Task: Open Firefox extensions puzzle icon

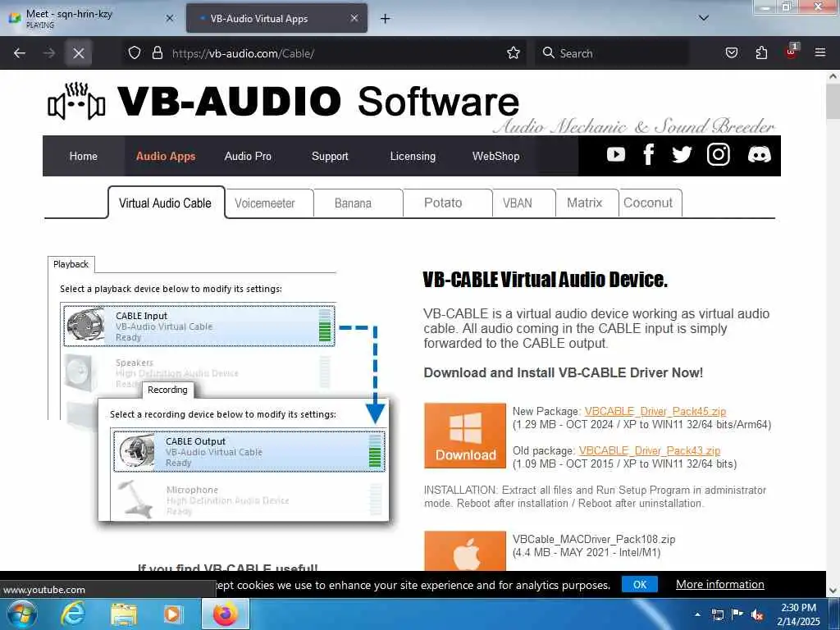Action: click(x=761, y=53)
